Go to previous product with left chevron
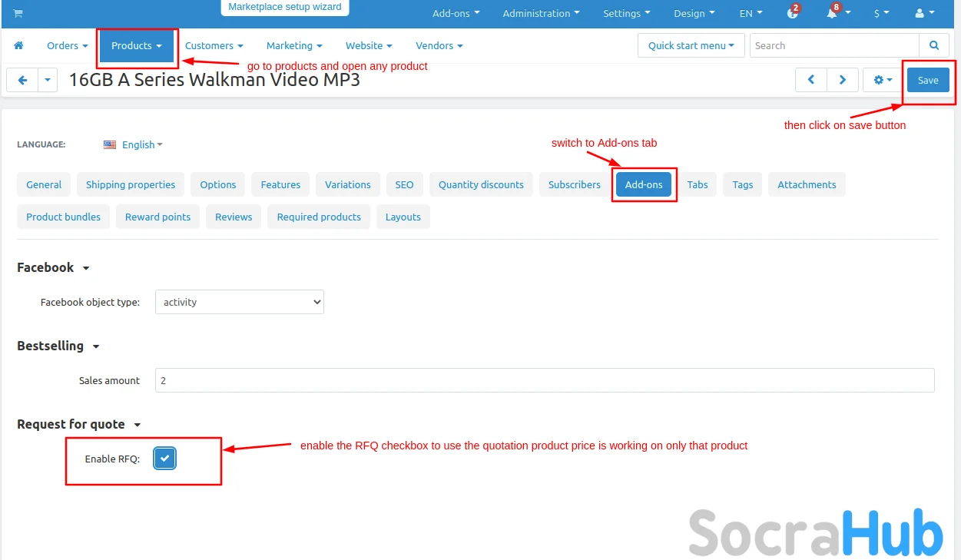The image size is (961, 560). coord(811,80)
